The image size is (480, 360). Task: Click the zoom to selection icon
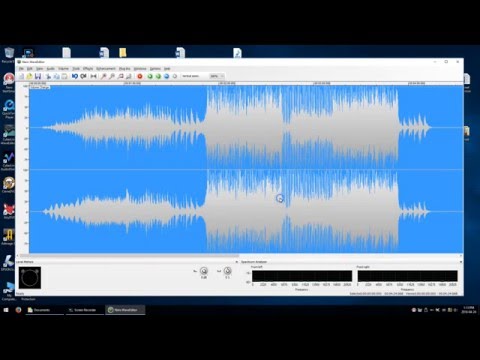[x=120, y=76]
